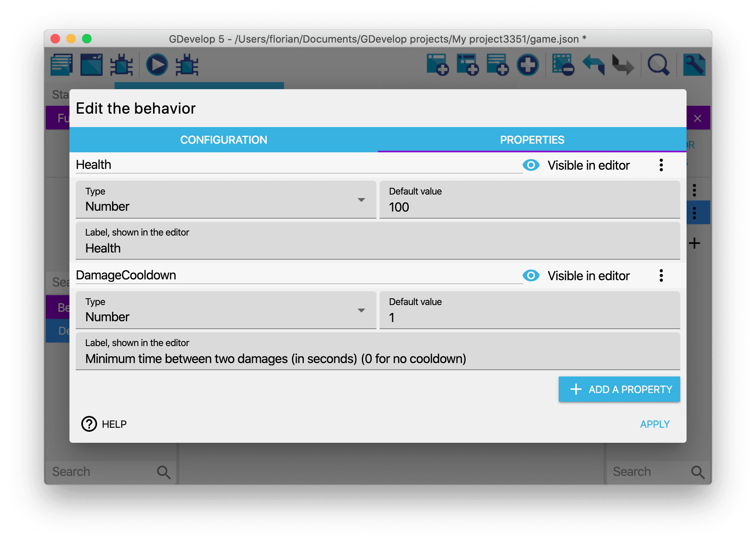Click the preview play button in toolbar
Screen dimensions: 756x543
157,65
